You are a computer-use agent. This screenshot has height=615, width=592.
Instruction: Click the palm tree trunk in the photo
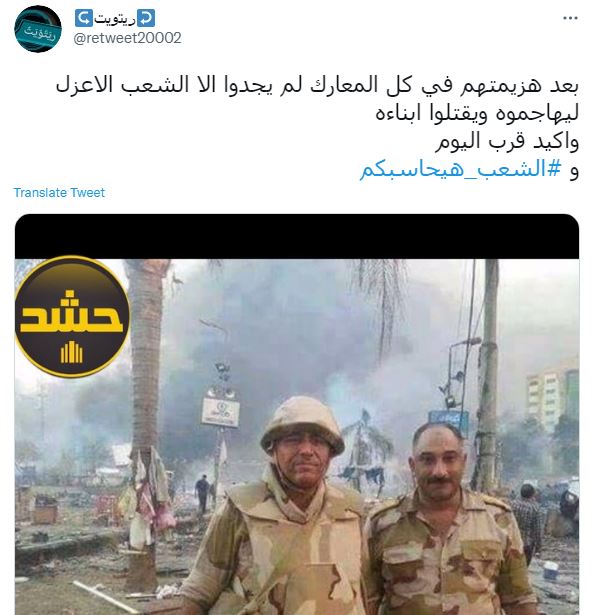pyautogui.click(x=145, y=392)
